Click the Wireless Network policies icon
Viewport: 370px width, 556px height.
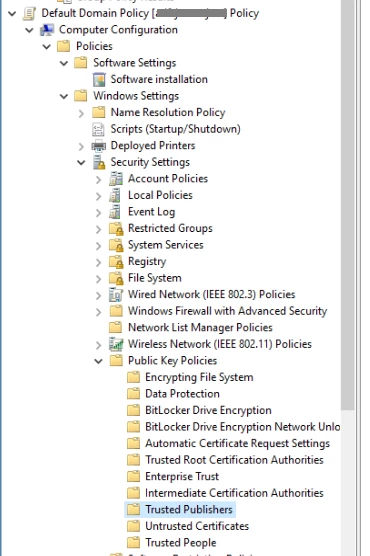tap(116, 344)
